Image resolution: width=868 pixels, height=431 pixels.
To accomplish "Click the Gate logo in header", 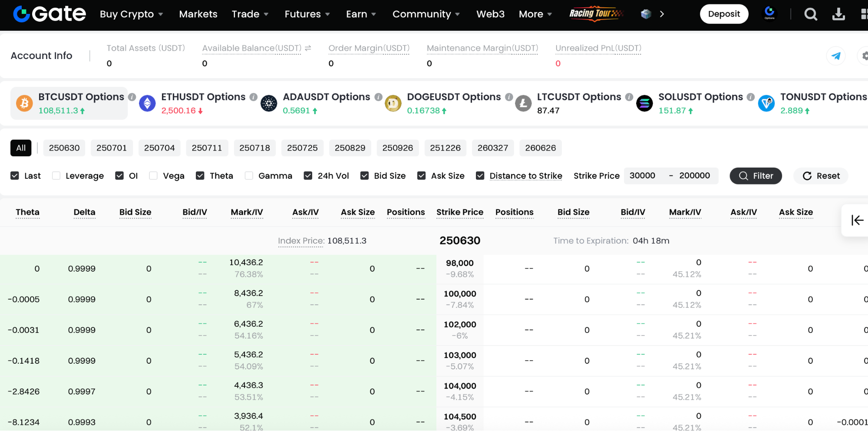I will (x=50, y=14).
